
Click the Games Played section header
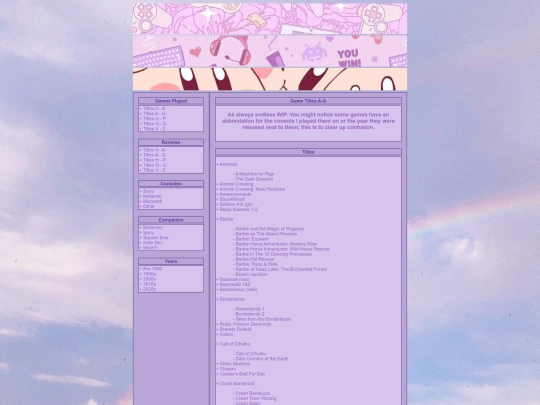click(171, 101)
